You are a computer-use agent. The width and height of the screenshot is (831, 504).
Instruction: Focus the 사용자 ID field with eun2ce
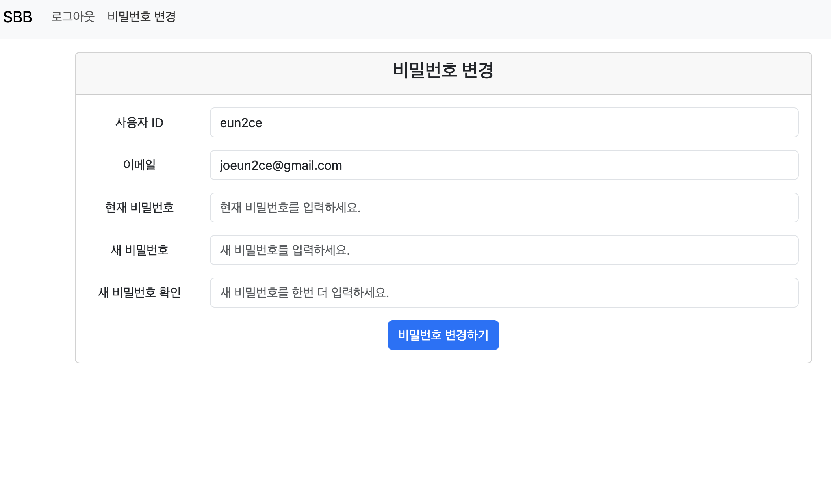pyautogui.click(x=504, y=122)
